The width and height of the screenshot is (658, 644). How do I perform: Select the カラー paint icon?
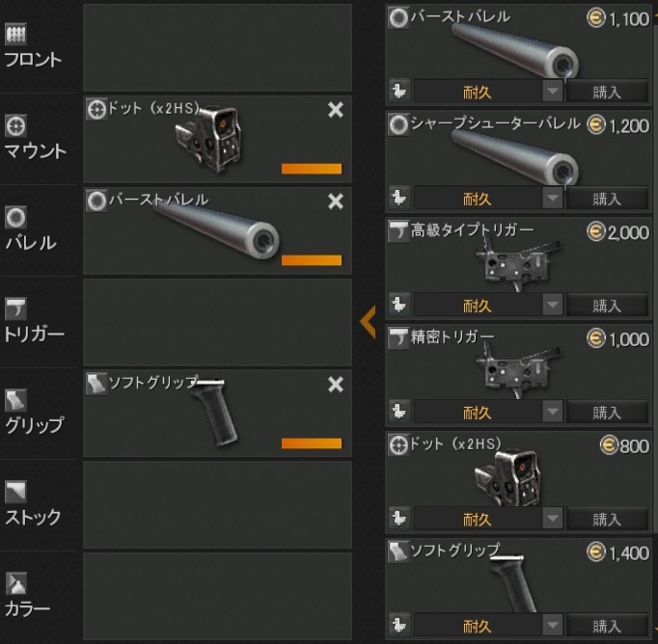point(15,583)
